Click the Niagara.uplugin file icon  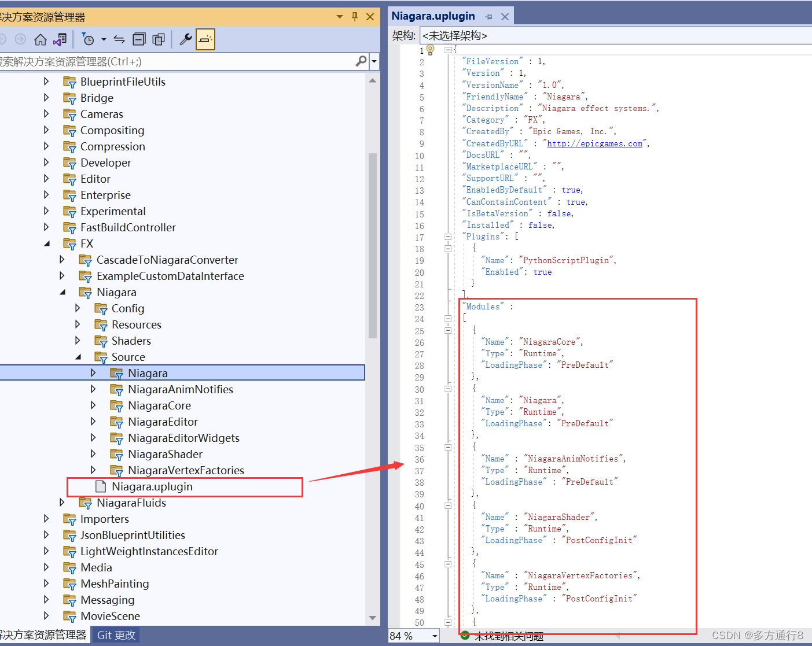pyautogui.click(x=101, y=486)
